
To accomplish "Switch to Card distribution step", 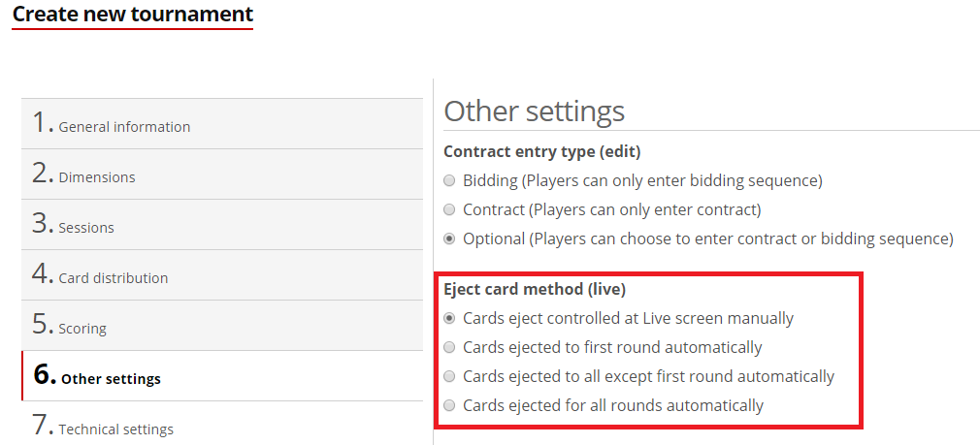I will pyautogui.click(x=113, y=277).
